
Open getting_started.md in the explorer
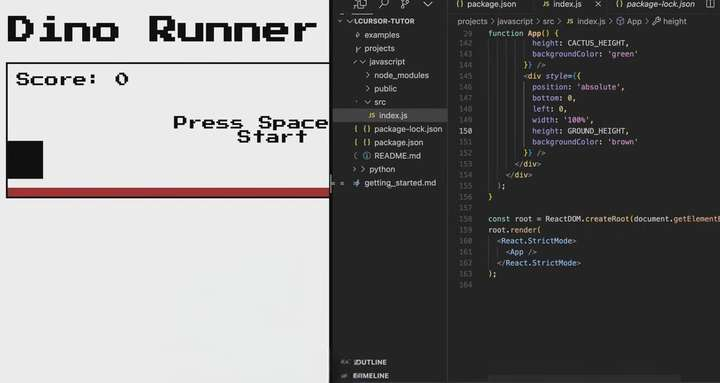[x=400, y=183]
